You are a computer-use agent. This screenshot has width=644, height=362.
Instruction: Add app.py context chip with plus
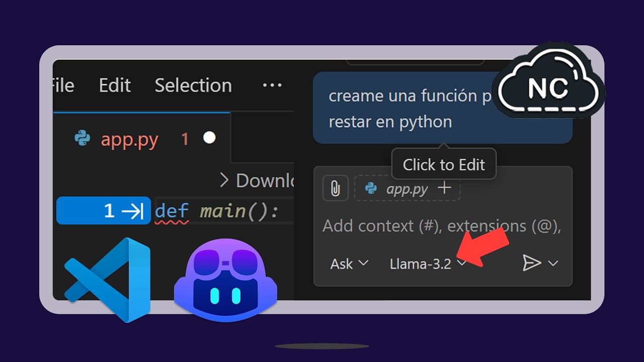[x=444, y=189]
